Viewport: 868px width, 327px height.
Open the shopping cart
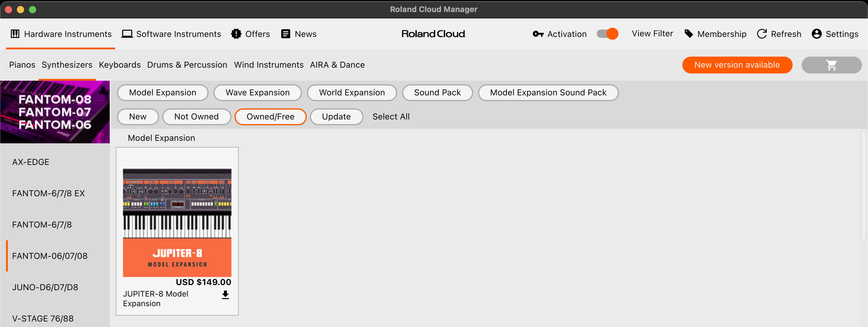click(832, 65)
